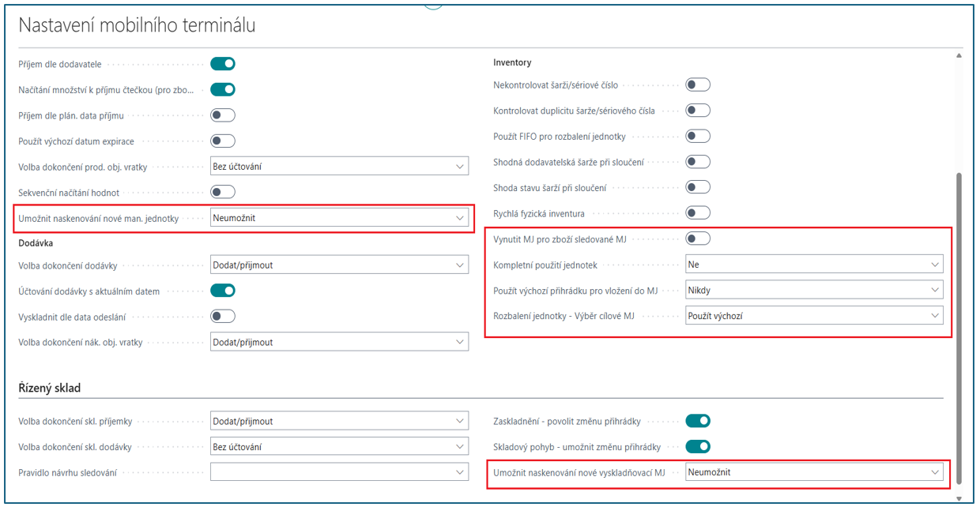Collapse the Řízený sklad section heading
Viewport: 980px width, 507px height.
[50, 389]
